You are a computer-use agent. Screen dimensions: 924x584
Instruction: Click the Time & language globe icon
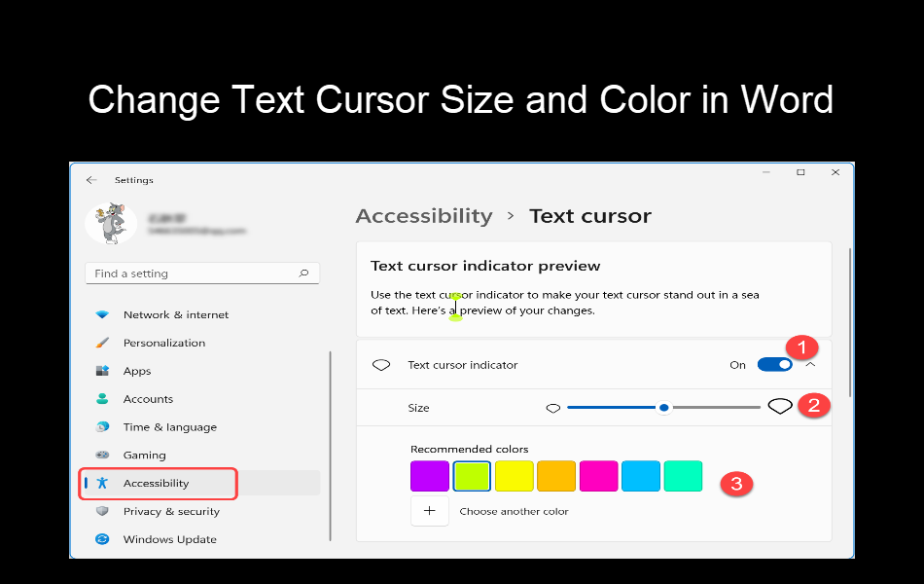tap(102, 426)
